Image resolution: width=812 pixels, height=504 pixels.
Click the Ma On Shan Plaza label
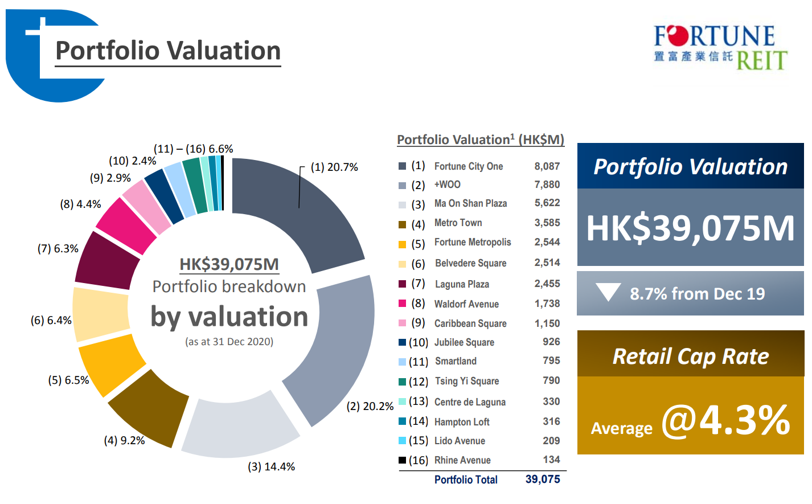pyautogui.click(x=470, y=203)
